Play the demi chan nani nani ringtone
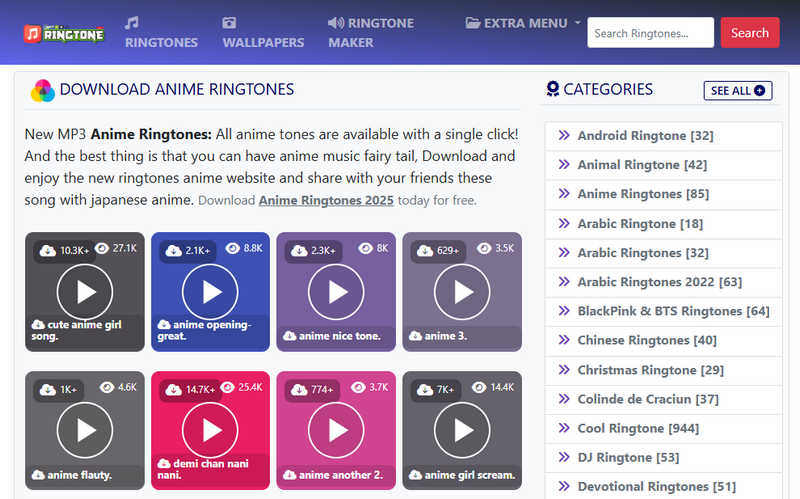The width and height of the screenshot is (800, 499). tap(210, 430)
